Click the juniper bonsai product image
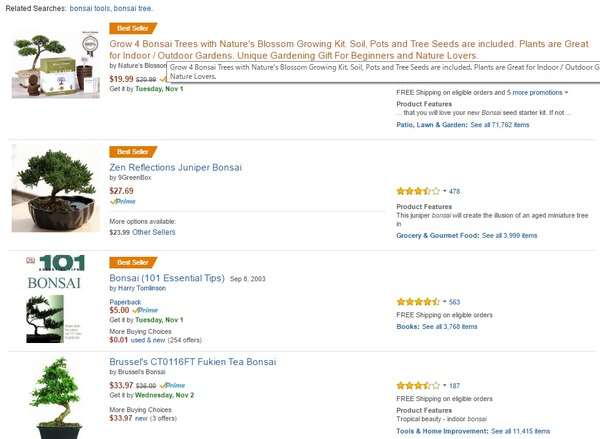The height and width of the screenshot is (439, 600). tap(56, 191)
